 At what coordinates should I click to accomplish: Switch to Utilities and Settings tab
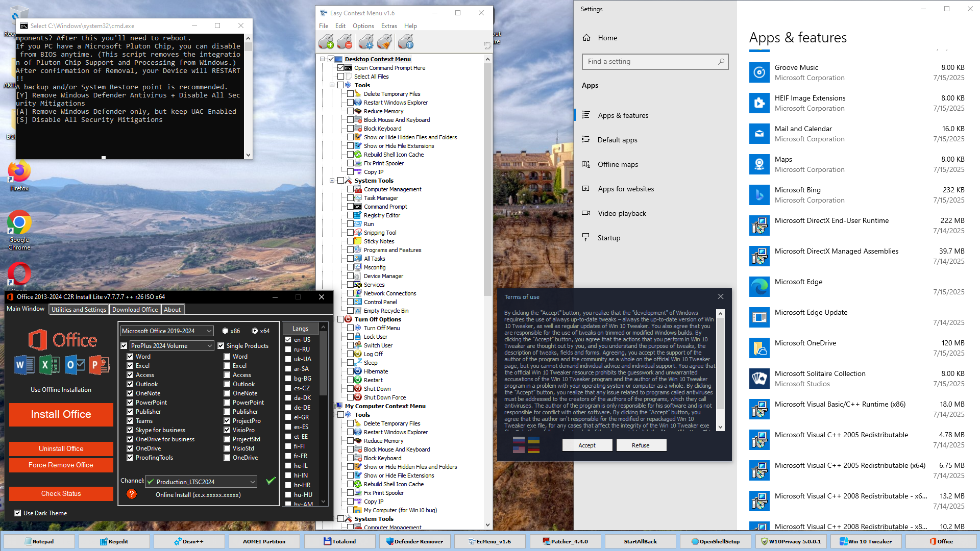(x=79, y=310)
